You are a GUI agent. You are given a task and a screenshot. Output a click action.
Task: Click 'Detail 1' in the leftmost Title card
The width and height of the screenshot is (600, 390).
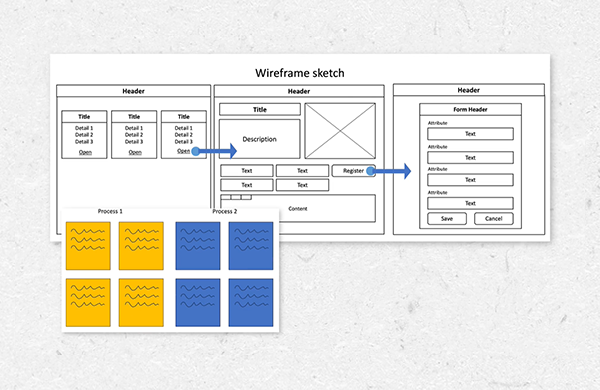point(84,128)
